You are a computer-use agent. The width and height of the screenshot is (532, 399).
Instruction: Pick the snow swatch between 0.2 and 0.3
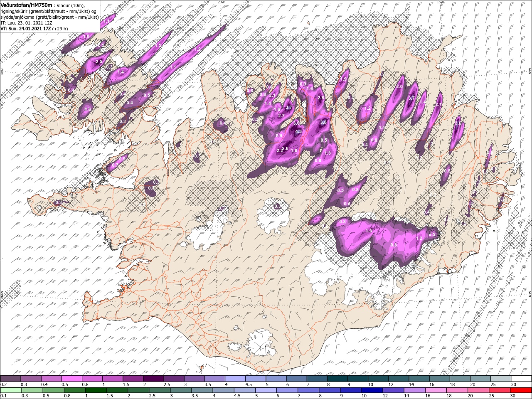[10, 379]
